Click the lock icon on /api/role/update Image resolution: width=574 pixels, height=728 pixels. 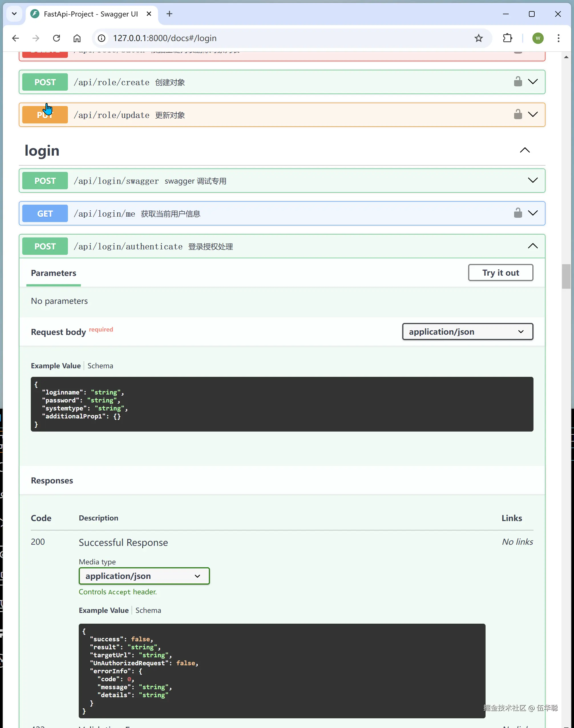(x=518, y=115)
